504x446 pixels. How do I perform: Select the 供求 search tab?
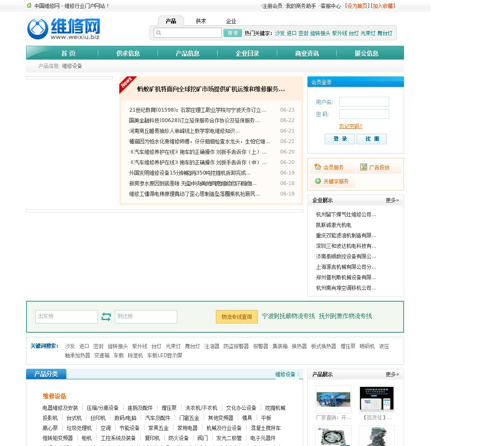pyautogui.click(x=201, y=21)
